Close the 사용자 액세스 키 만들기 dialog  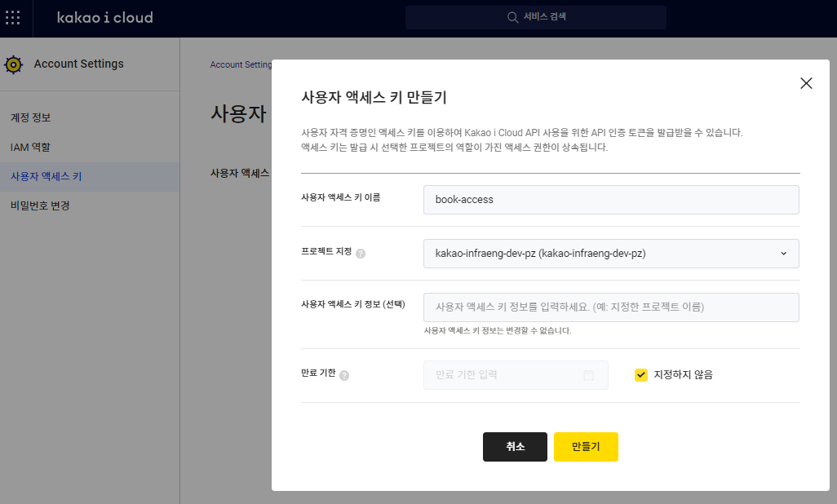click(806, 83)
